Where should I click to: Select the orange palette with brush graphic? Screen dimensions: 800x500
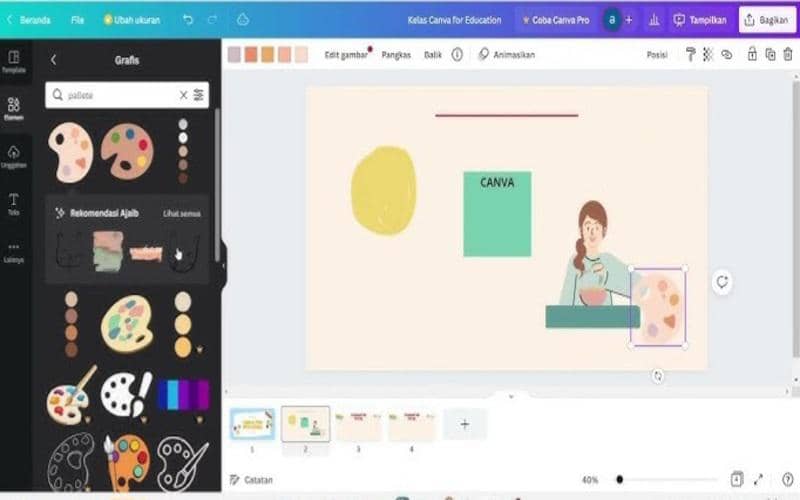coord(127,462)
